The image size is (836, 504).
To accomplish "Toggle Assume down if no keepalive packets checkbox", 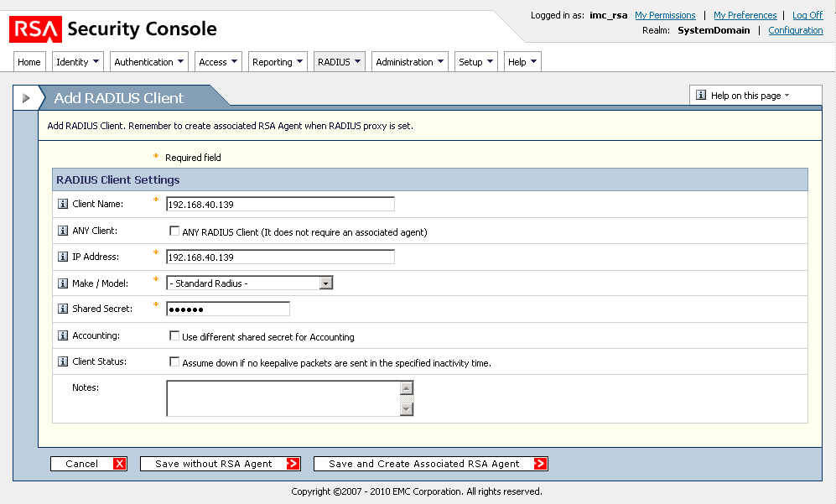I will (174, 361).
